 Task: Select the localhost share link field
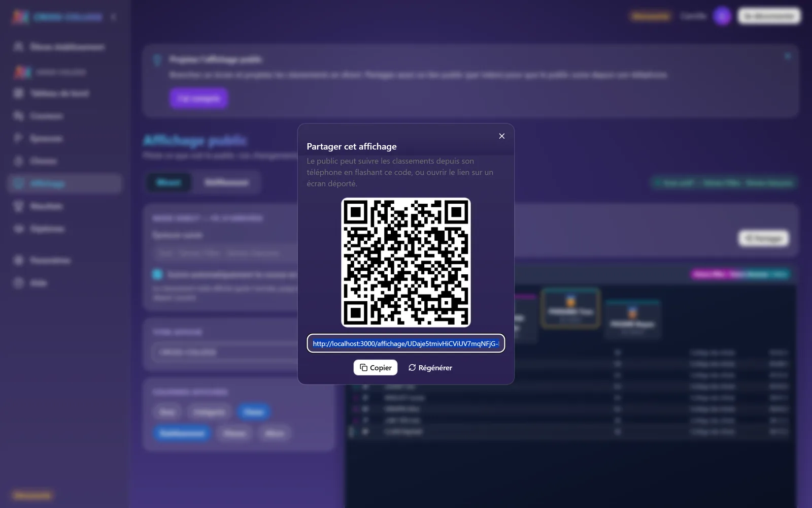406,343
